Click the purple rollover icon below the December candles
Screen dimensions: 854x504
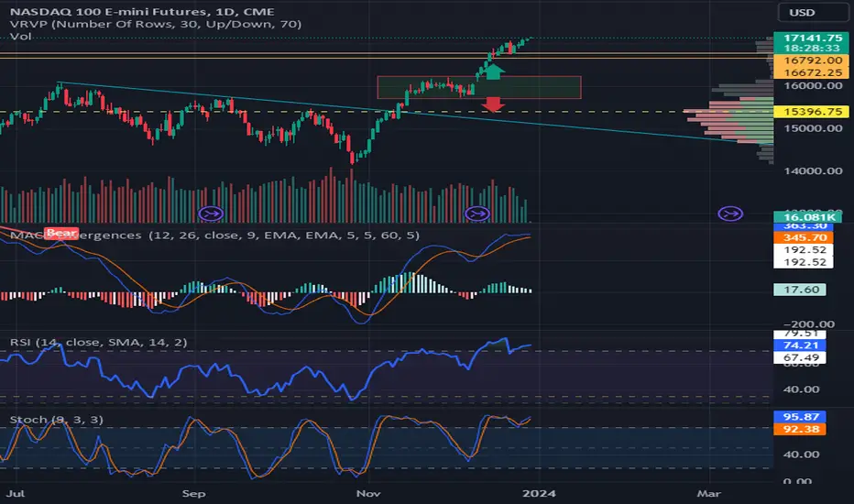(477, 214)
